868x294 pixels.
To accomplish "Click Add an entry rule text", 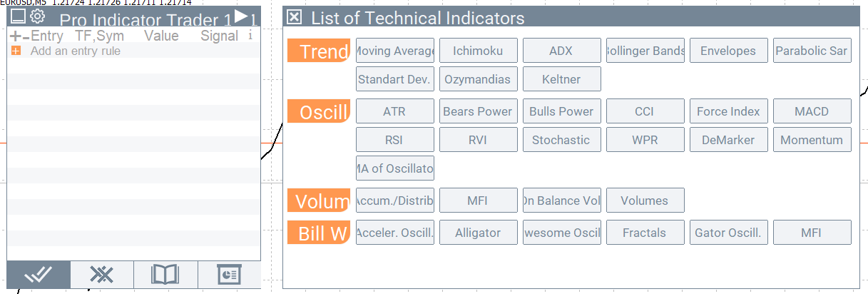I will pos(76,51).
